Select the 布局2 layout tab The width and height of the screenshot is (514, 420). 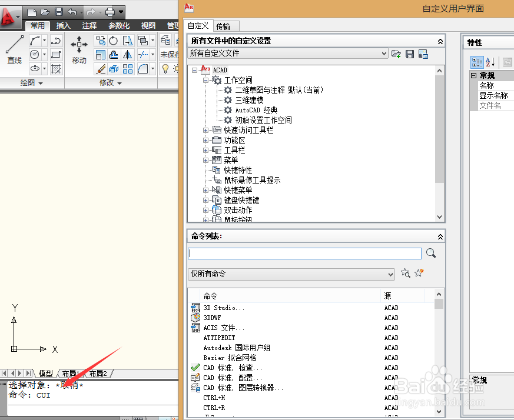point(98,374)
